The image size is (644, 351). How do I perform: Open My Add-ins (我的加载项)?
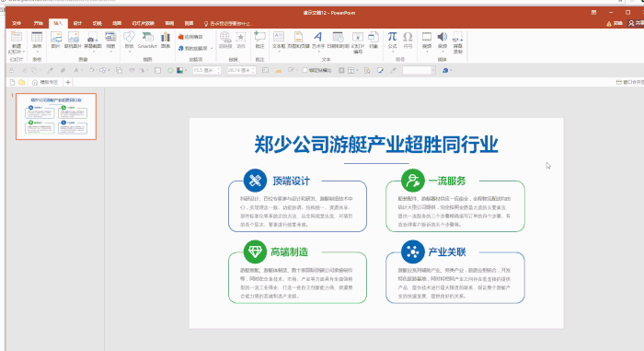click(193, 48)
